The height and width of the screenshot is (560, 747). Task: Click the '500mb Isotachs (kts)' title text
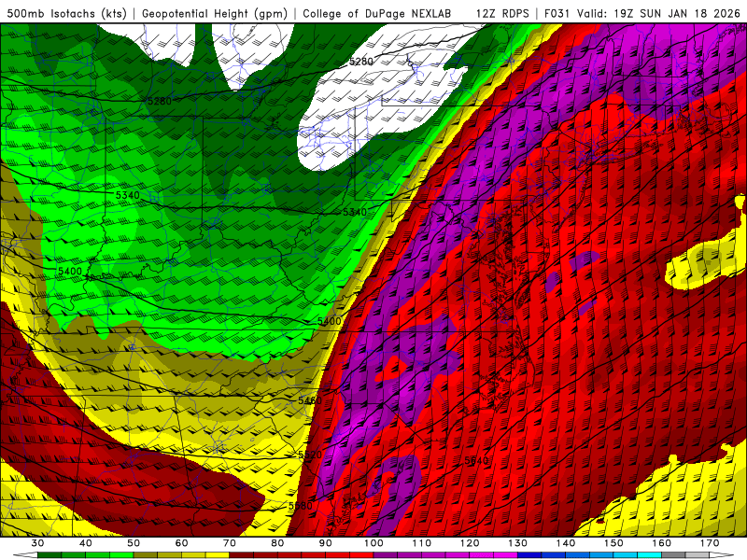[66, 13]
